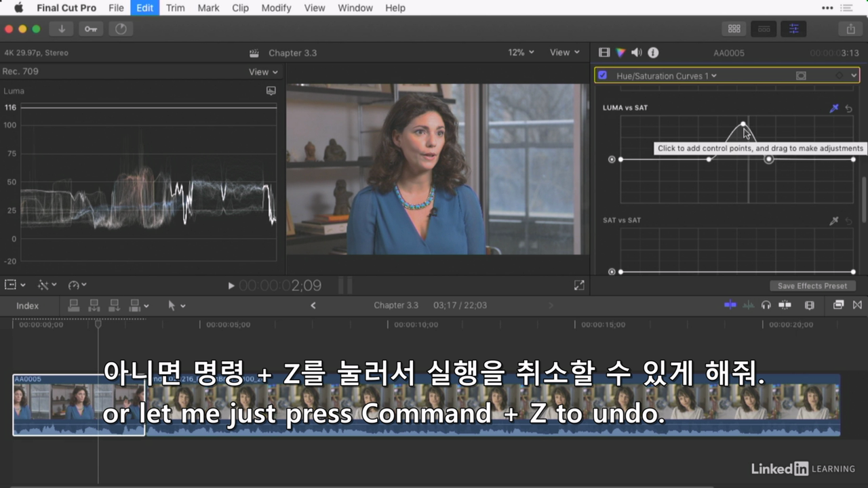
Task: Open the Import Media arrow icon
Action: coord(62,29)
